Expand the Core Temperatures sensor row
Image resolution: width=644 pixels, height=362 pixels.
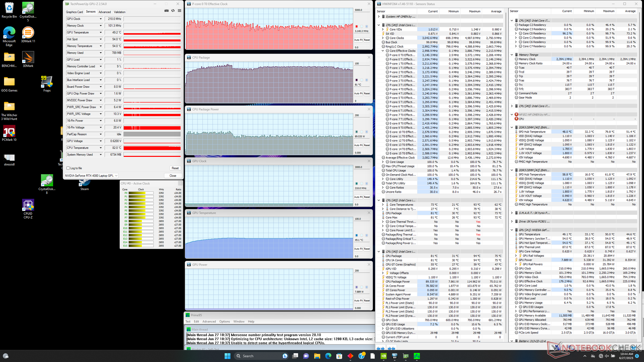(383, 205)
